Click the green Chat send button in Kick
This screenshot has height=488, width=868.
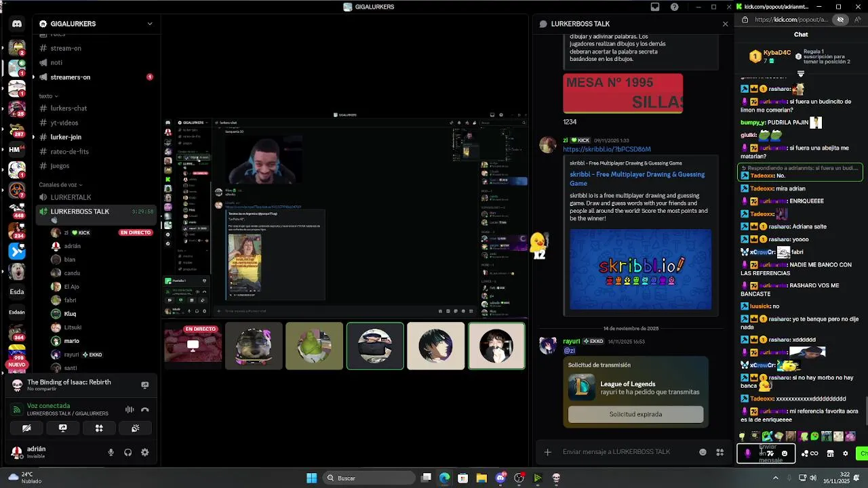coord(863,453)
